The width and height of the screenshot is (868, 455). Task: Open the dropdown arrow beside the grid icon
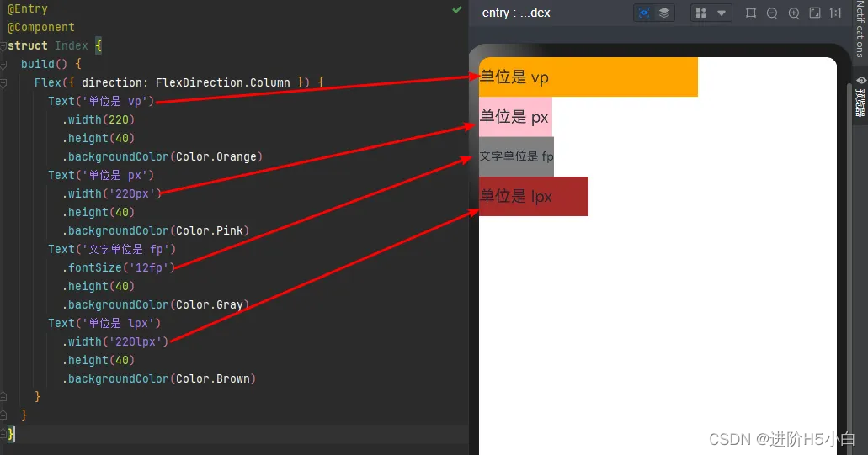coord(722,13)
